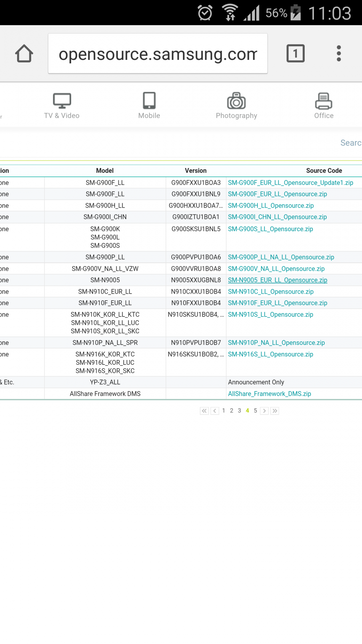Screen dimensions: 362x644
Task: Open the browser three-dot overflow menu
Action: click(339, 53)
